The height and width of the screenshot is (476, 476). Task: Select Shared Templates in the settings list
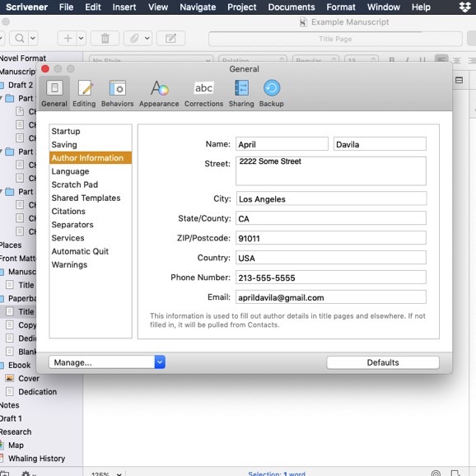(91, 198)
